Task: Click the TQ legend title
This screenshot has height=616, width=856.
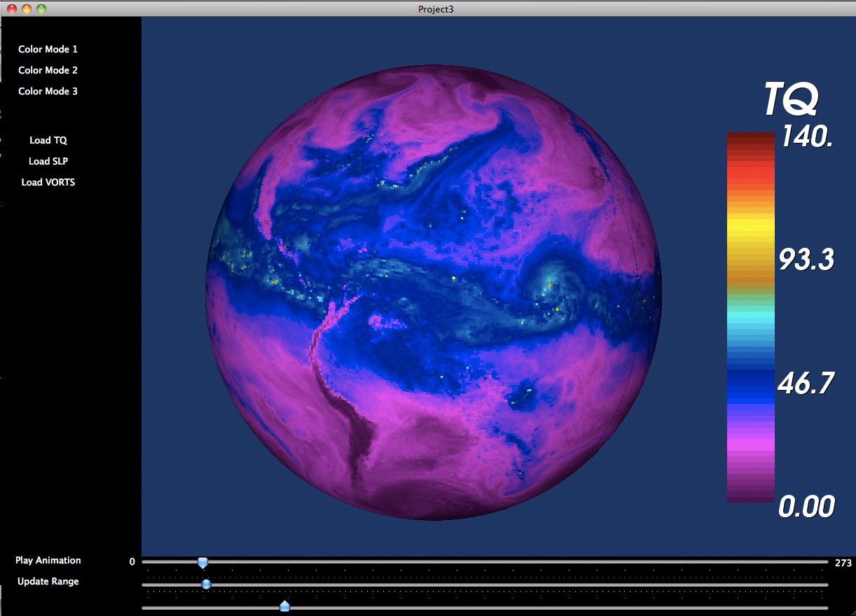Action: coord(790,99)
